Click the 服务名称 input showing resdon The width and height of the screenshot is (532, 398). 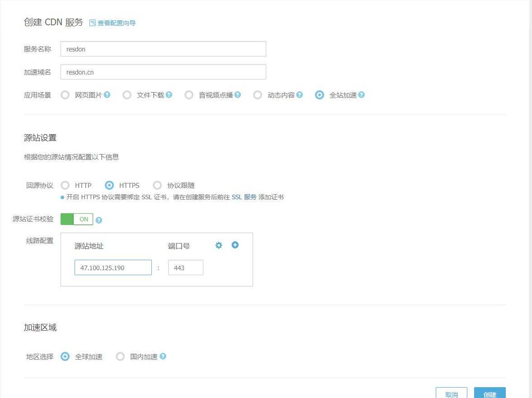coord(163,49)
